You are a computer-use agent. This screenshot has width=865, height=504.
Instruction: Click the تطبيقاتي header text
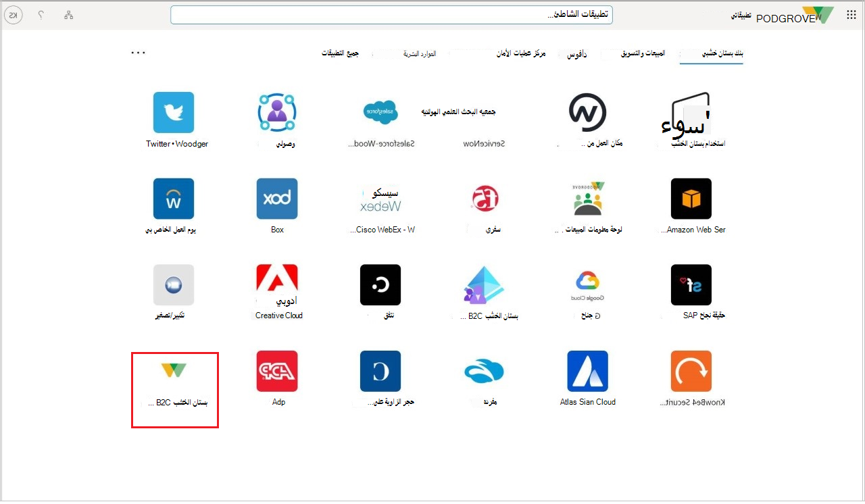(742, 15)
